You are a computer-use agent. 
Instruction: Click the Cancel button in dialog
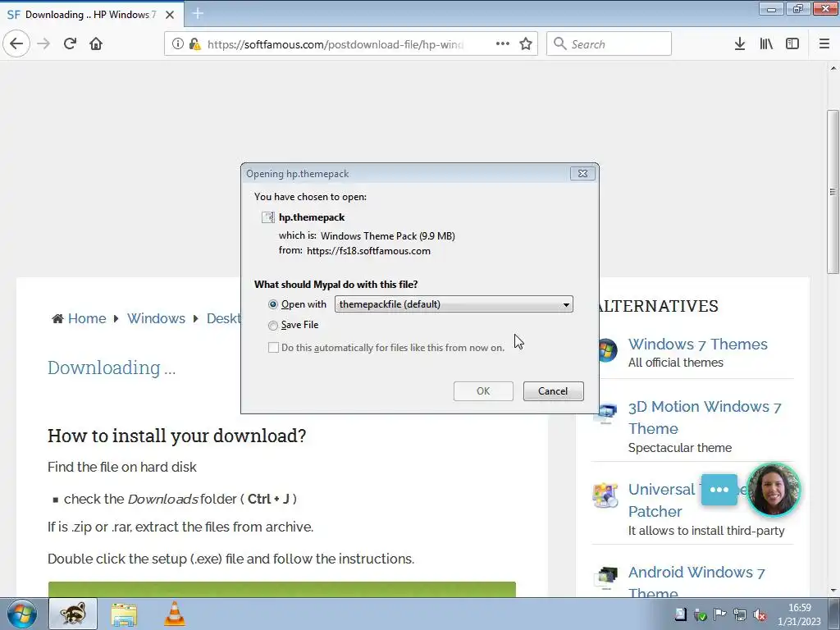point(554,391)
